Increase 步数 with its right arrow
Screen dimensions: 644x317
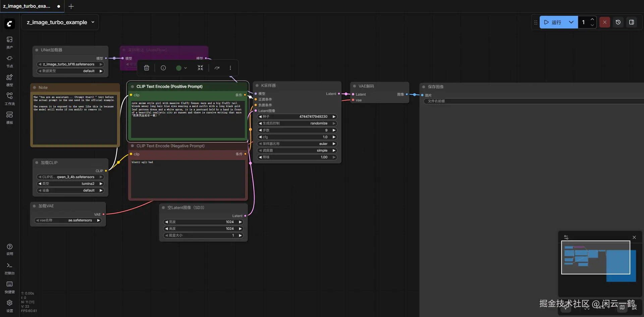[x=334, y=130]
